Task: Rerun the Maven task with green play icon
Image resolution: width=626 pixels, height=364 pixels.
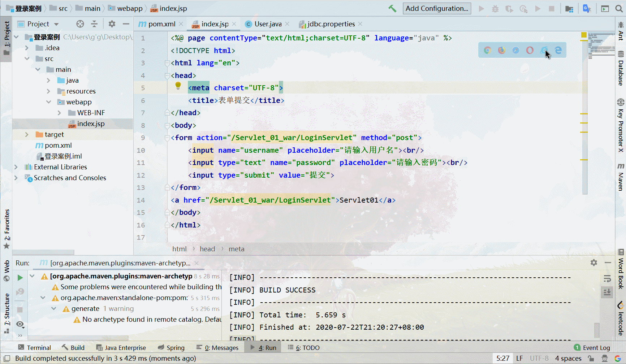Action: point(20,278)
